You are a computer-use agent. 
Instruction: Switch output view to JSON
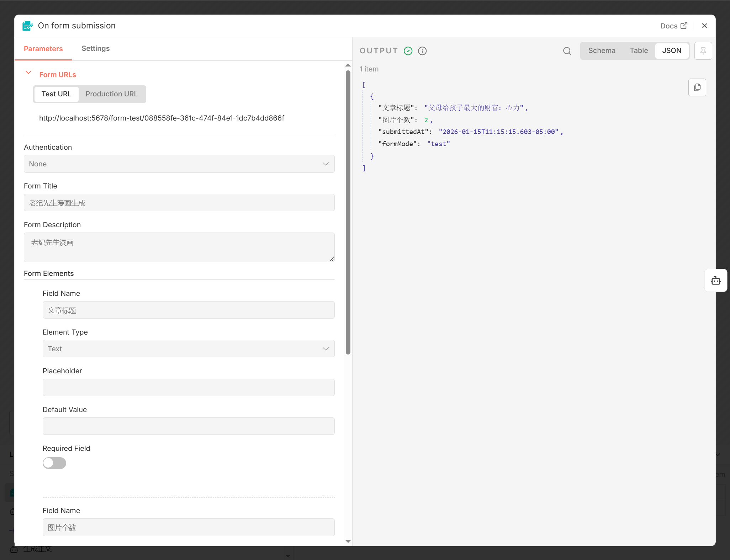[672, 50]
